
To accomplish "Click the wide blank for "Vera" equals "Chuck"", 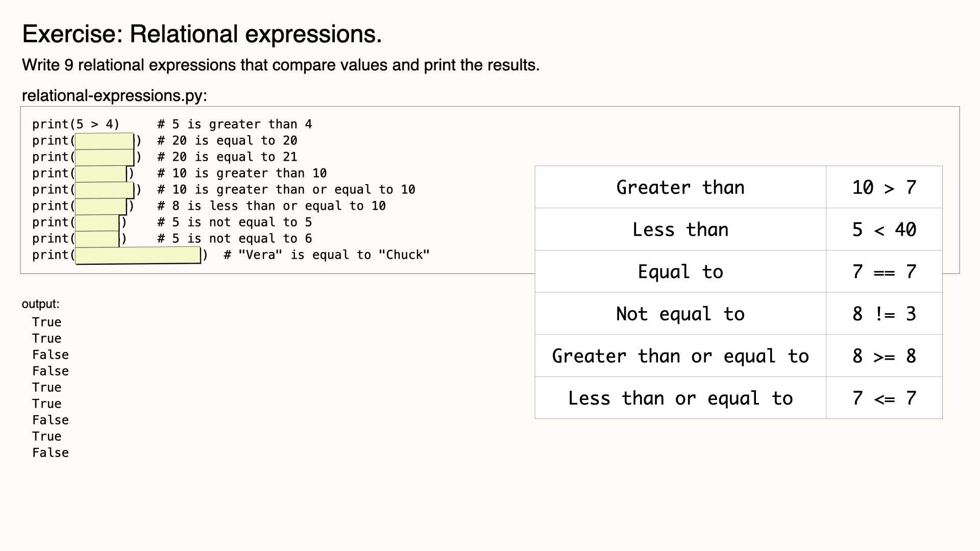I will click(138, 255).
